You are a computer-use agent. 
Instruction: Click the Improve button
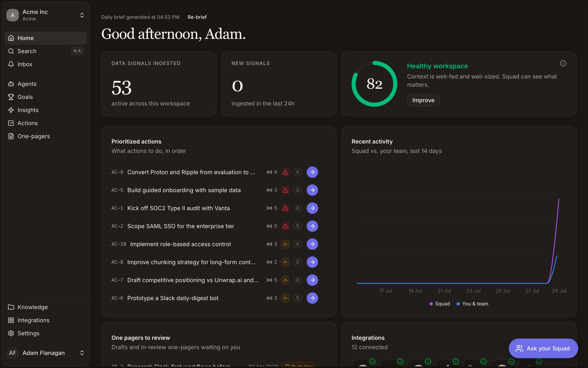click(423, 100)
